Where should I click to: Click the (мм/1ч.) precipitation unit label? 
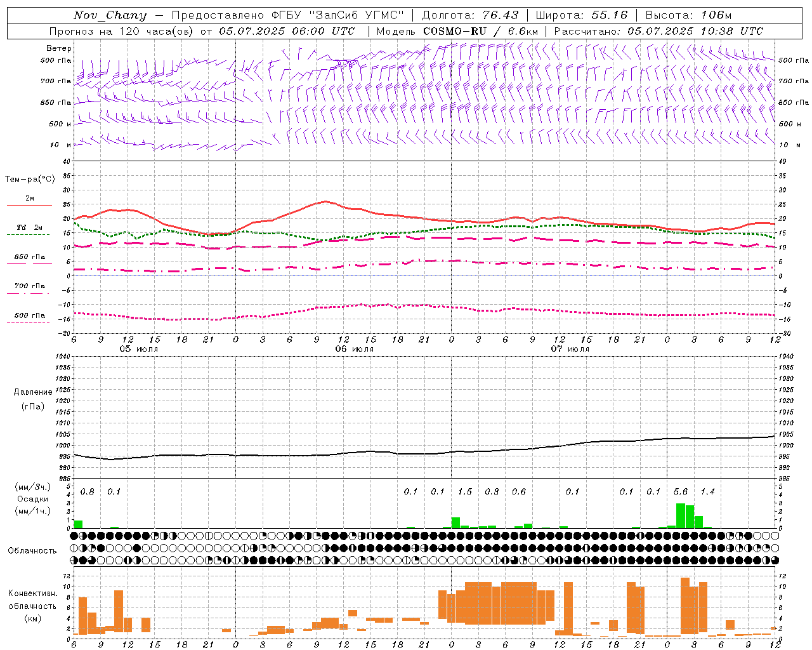point(33,511)
